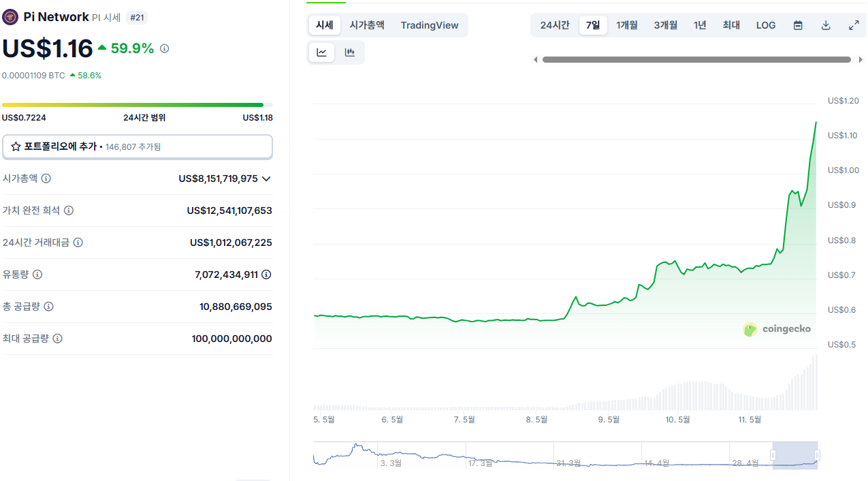This screenshot has height=481, width=868.
Task: Click the download chart data icon
Action: coord(826,25)
